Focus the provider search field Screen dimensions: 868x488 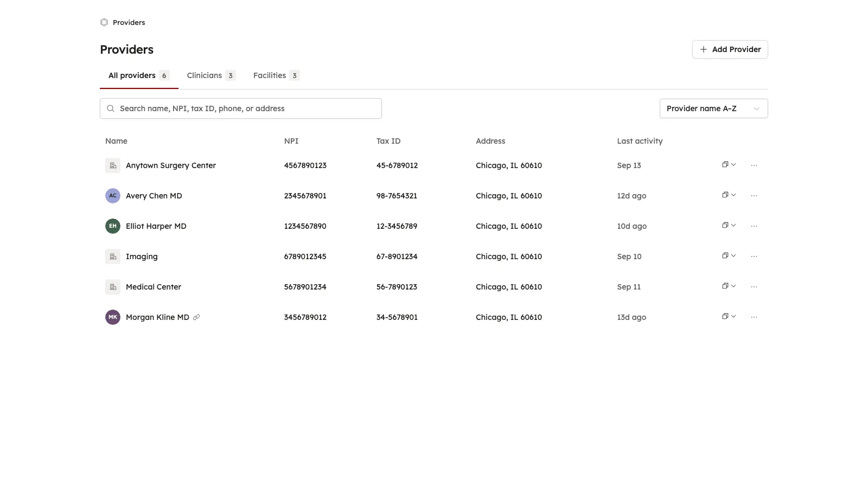click(241, 108)
